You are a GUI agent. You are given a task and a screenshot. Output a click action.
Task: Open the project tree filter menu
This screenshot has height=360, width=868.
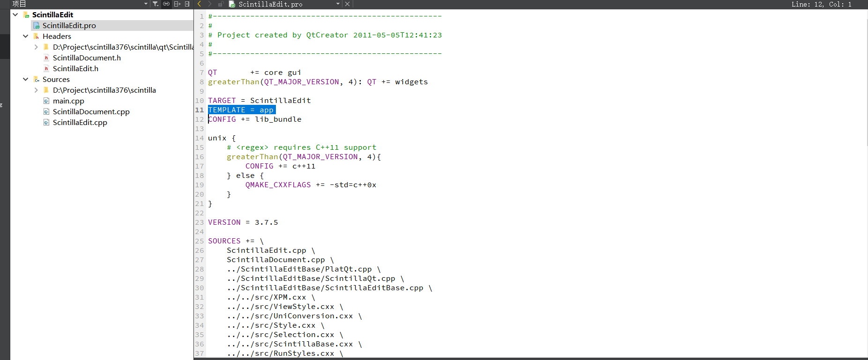pos(156,4)
